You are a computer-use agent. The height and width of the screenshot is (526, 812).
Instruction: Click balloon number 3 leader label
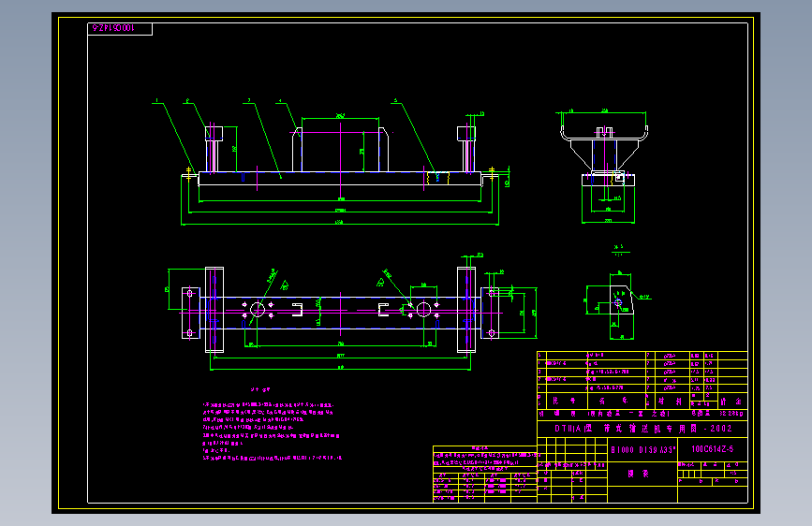tap(249, 100)
